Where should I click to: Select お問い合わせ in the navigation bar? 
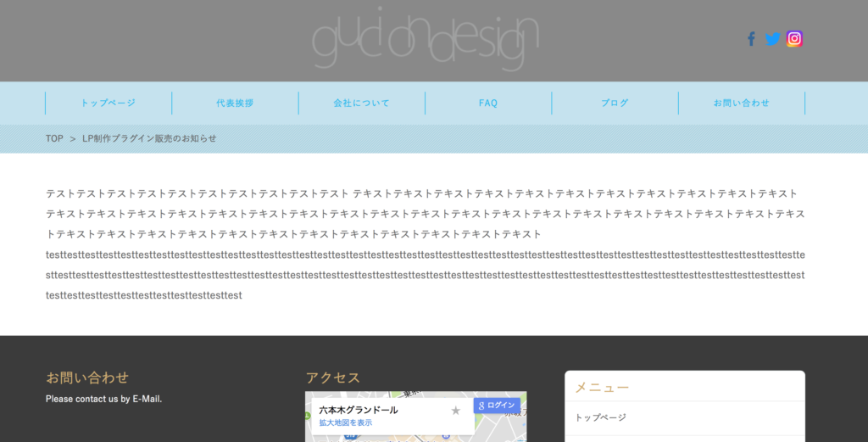(x=742, y=104)
